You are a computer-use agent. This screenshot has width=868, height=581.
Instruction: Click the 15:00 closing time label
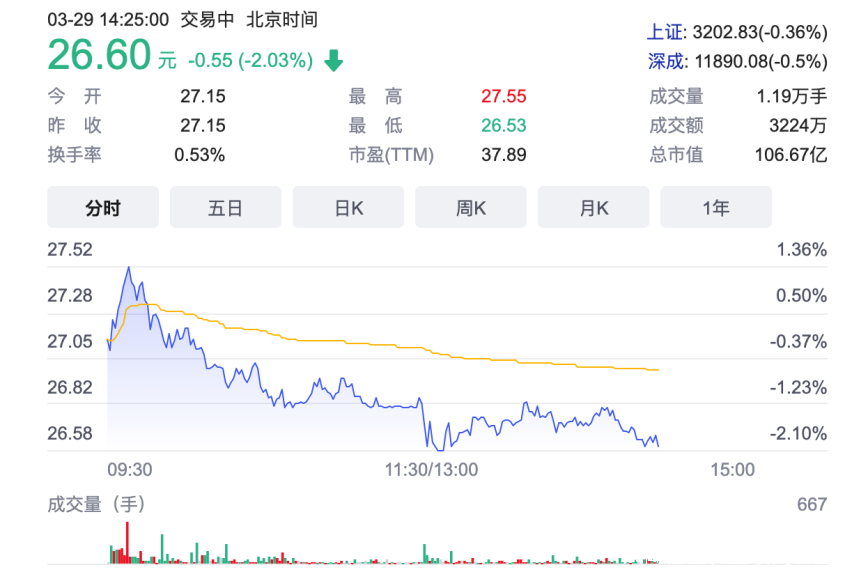click(732, 469)
